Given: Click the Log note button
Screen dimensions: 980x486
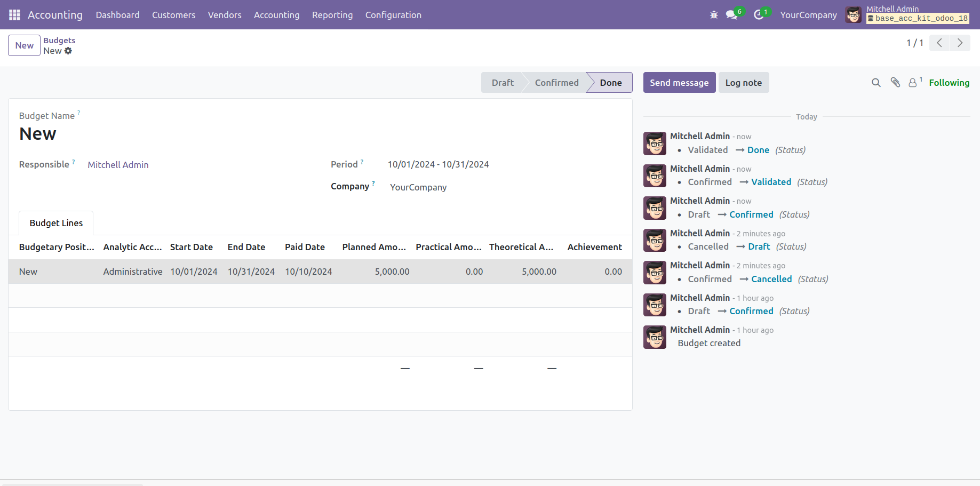Looking at the screenshot, I should tap(743, 83).
